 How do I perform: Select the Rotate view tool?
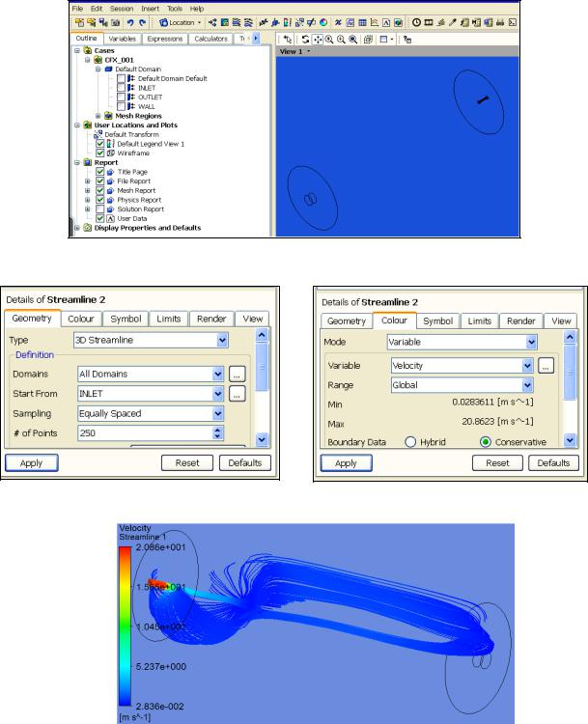305,40
